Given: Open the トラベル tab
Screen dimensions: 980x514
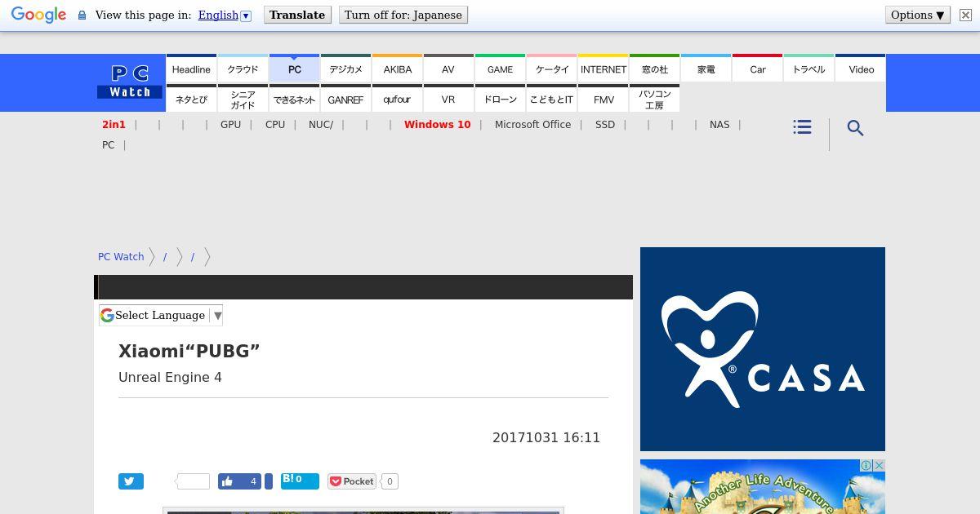Looking at the screenshot, I should (808, 69).
